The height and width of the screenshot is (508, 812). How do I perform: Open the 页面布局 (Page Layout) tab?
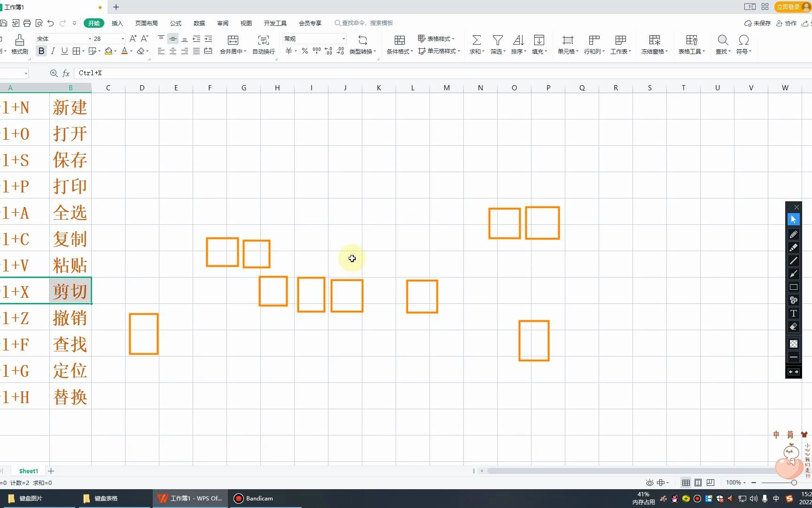(x=146, y=23)
